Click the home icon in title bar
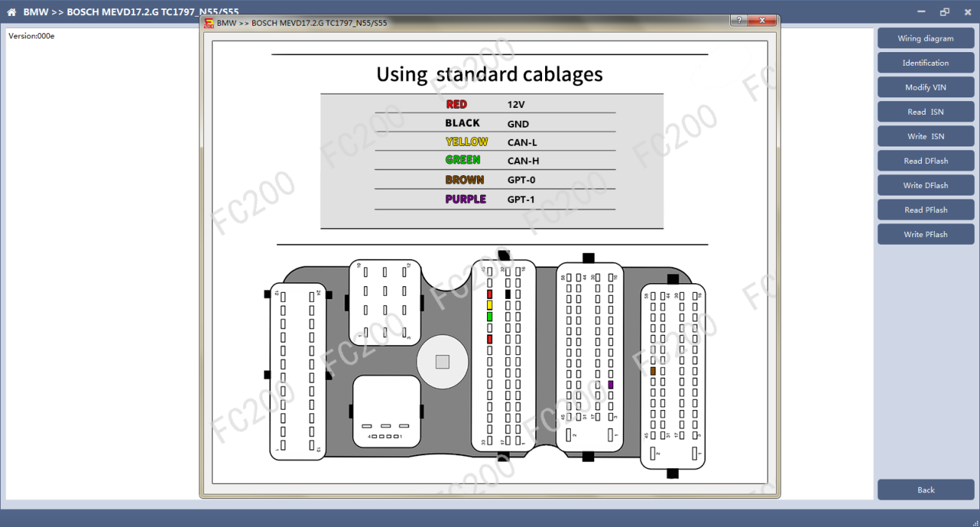Image resolution: width=980 pixels, height=527 pixels. [11, 12]
